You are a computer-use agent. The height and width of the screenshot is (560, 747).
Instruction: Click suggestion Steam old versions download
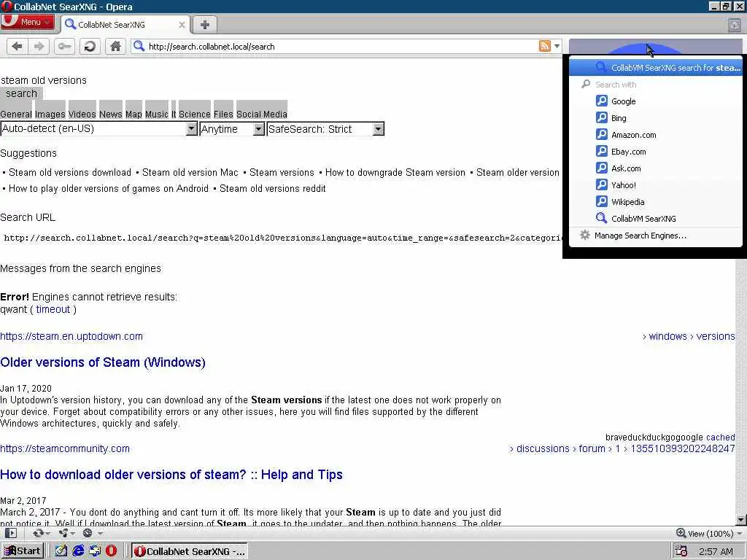point(69,172)
